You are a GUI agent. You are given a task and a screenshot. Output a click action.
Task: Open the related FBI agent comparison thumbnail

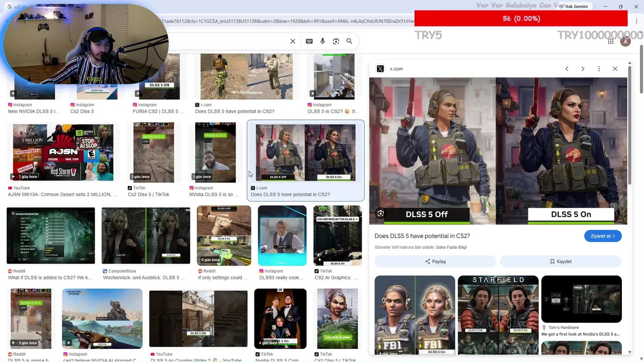[415, 315]
